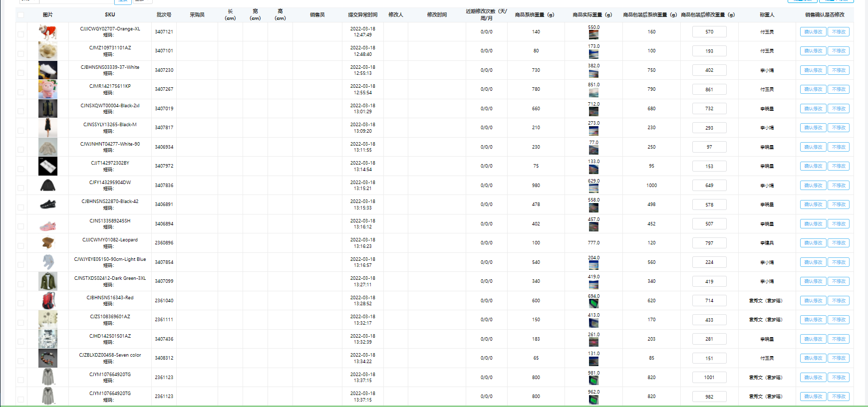Focus the weight input showing 797
The height and width of the screenshot is (407, 868).
coord(709,243)
